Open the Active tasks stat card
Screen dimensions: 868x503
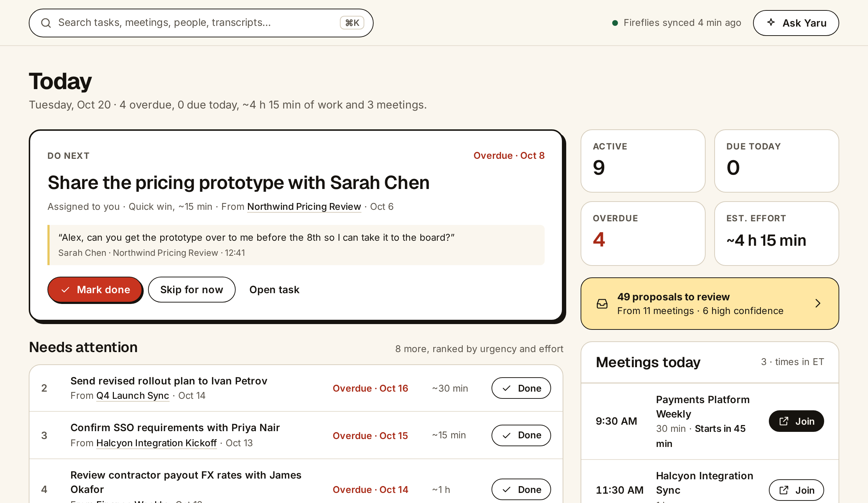(x=643, y=161)
